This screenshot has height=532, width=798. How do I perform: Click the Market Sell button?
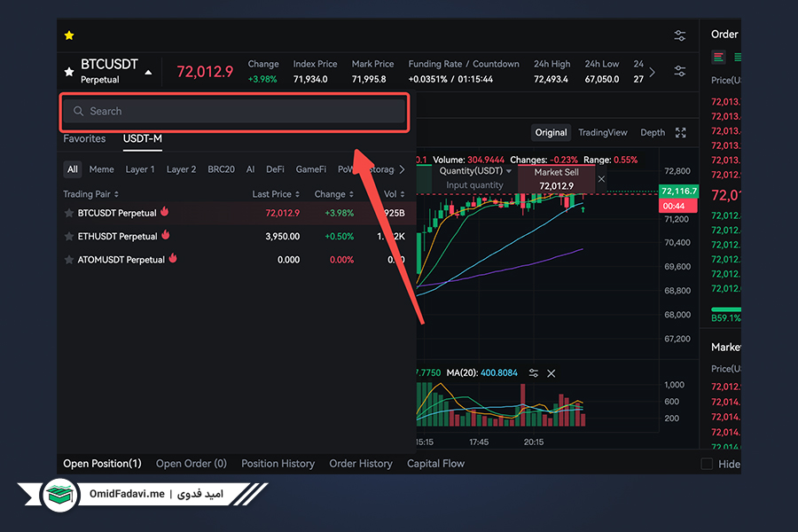[556, 179]
